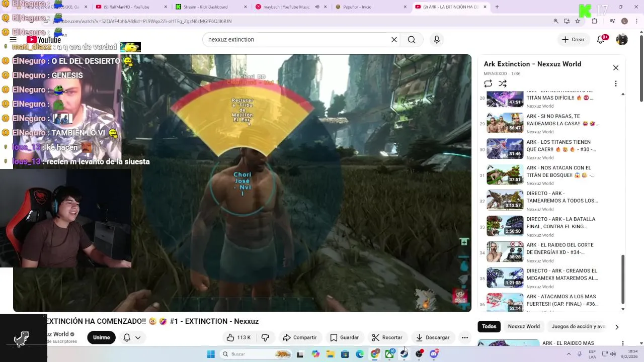The height and width of the screenshot is (362, 644).
Task: Select the Juegos de acción chip
Action: [578, 326]
